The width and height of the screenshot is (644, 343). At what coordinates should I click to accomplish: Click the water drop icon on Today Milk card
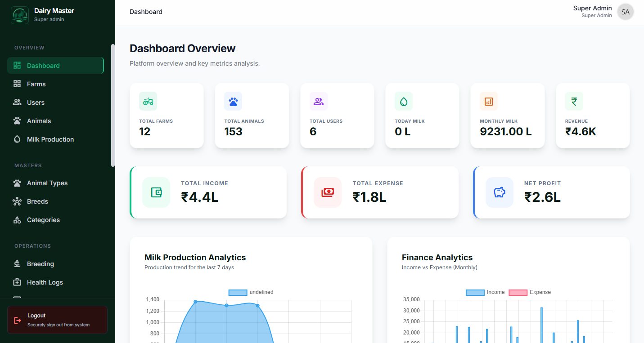tap(403, 101)
